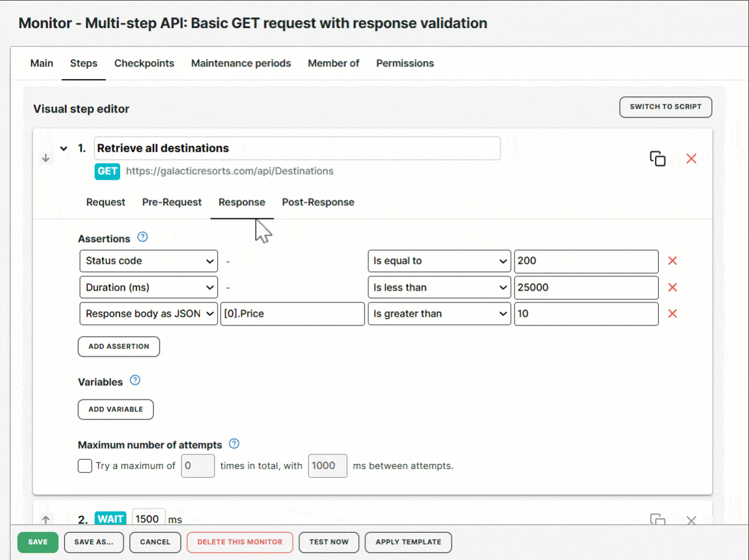Image resolution: width=749 pixels, height=560 pixels.
Task: Remove the Duration (ms) assertion
Action: click(672, 287)
